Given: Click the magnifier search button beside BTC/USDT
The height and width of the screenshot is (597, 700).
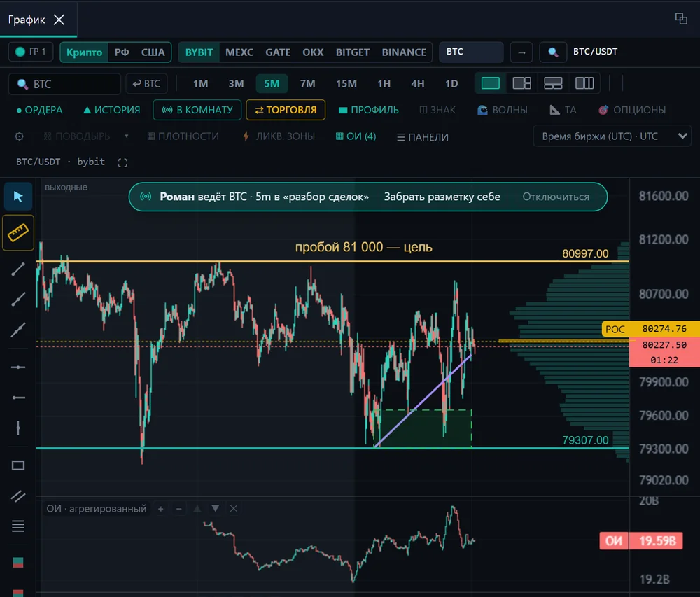Looking at the screenshot, I should (553, 52).
